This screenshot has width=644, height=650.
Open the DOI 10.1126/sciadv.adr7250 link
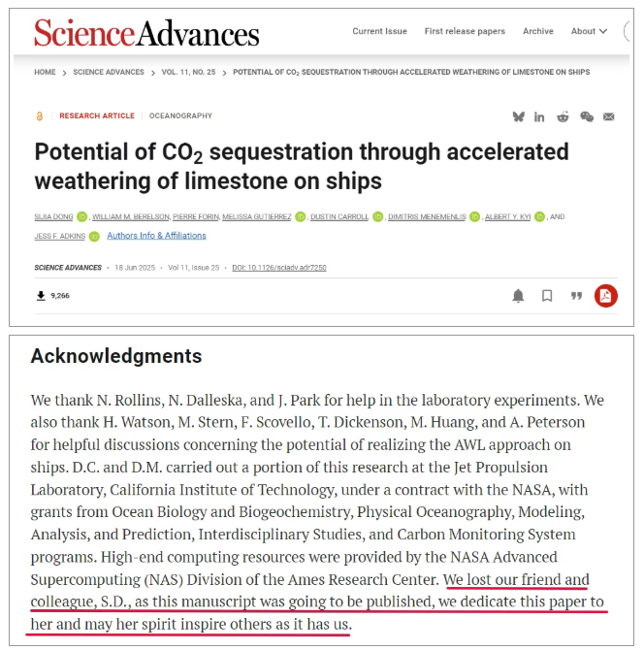click(x=279, y=268)
